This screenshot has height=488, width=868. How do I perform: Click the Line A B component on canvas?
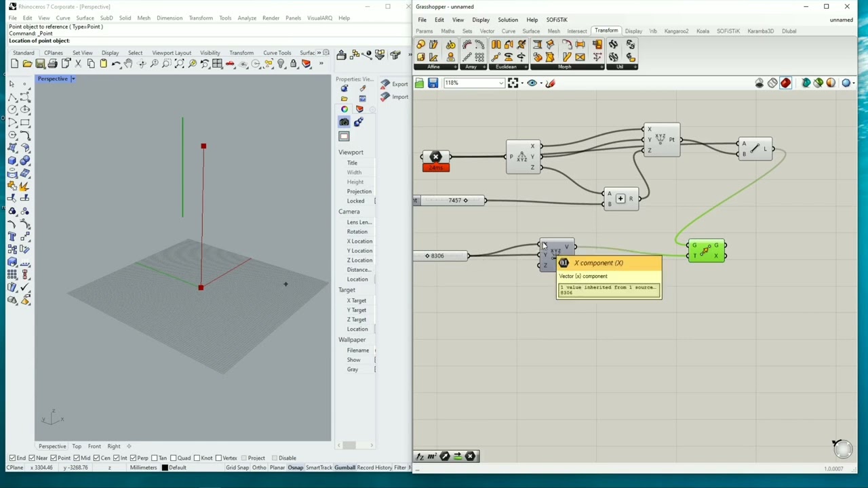755,148
